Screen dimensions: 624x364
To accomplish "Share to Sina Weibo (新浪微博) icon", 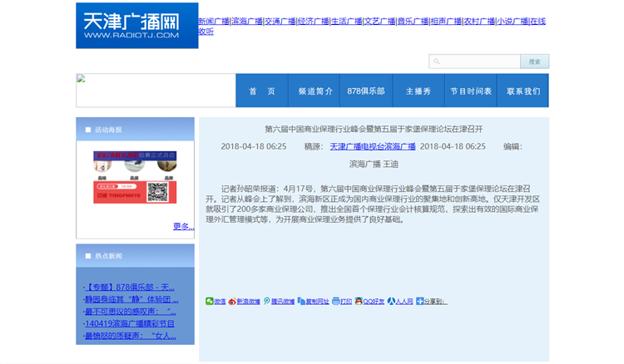I will tap(232, 301).
